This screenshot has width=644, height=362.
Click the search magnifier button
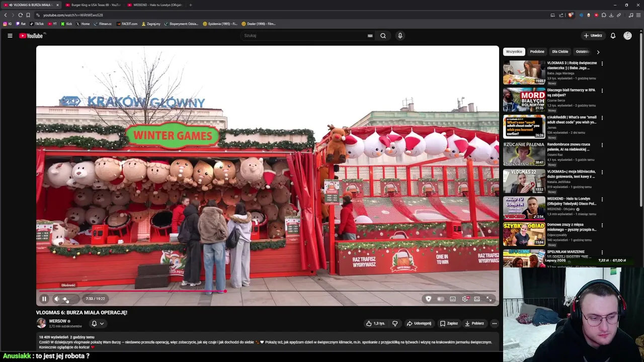383,36
